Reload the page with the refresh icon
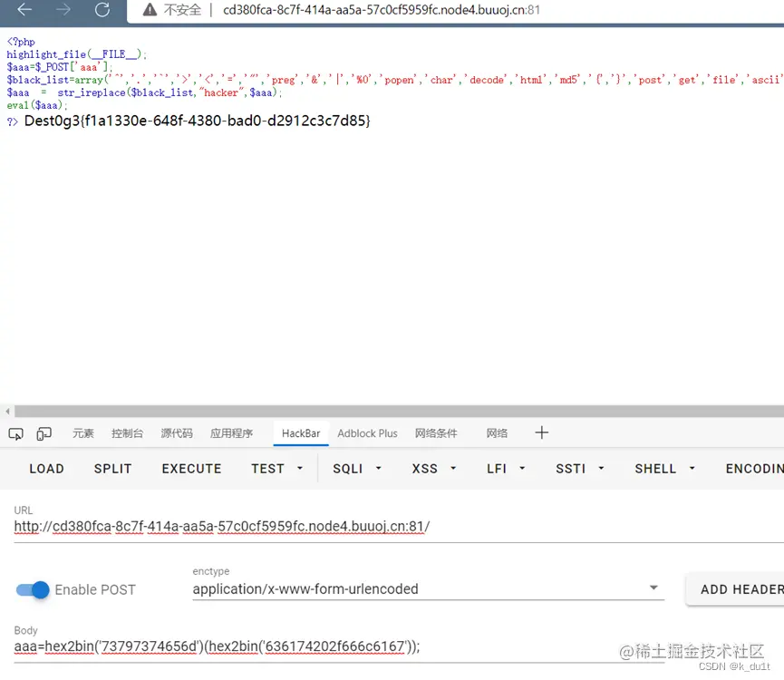This screenshot has width=784, height=680. coord(102,9)
